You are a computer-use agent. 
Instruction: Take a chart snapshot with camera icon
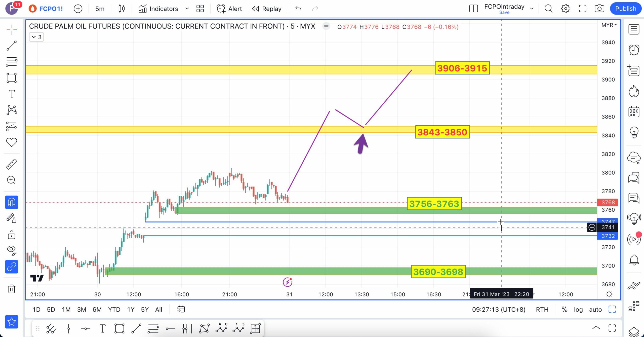click(599, 9)
